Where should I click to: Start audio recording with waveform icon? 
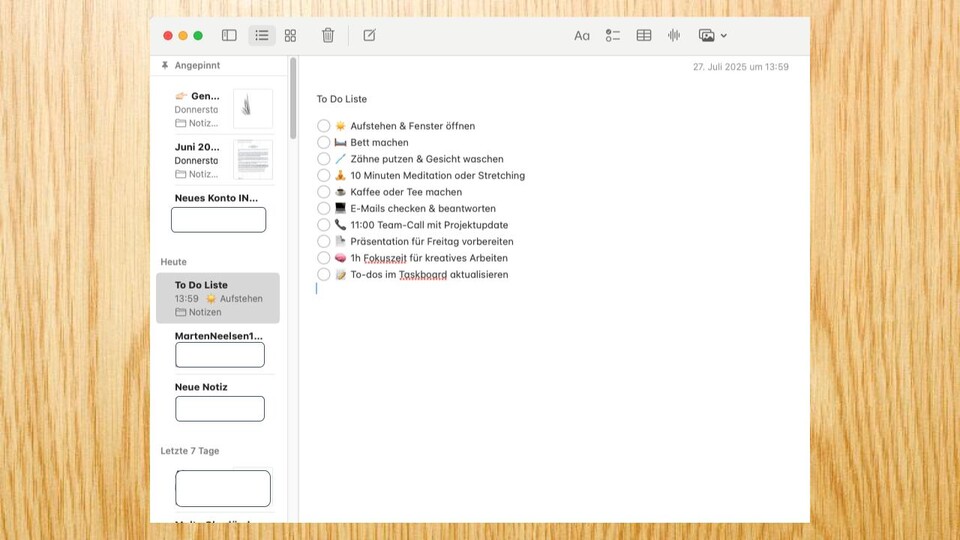pyautogui.click(x=674, y=35)
